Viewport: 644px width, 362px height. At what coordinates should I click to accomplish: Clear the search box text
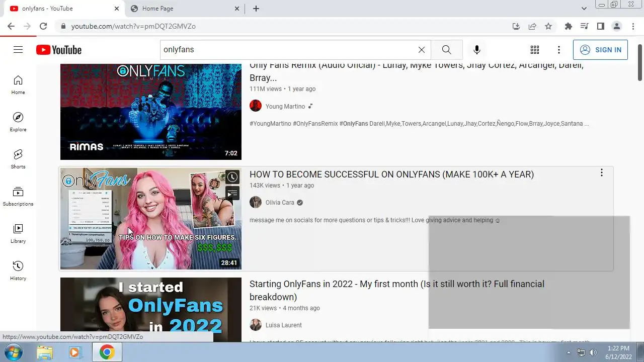coord(422,50)
